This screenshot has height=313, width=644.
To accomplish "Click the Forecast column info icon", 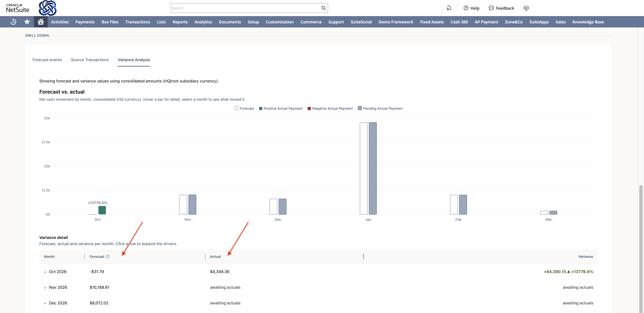I will (x=108, y=257).
